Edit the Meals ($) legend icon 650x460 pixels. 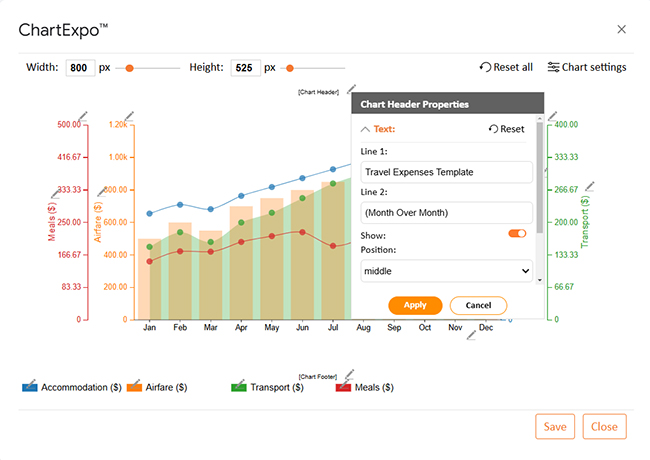coord(343,386)
